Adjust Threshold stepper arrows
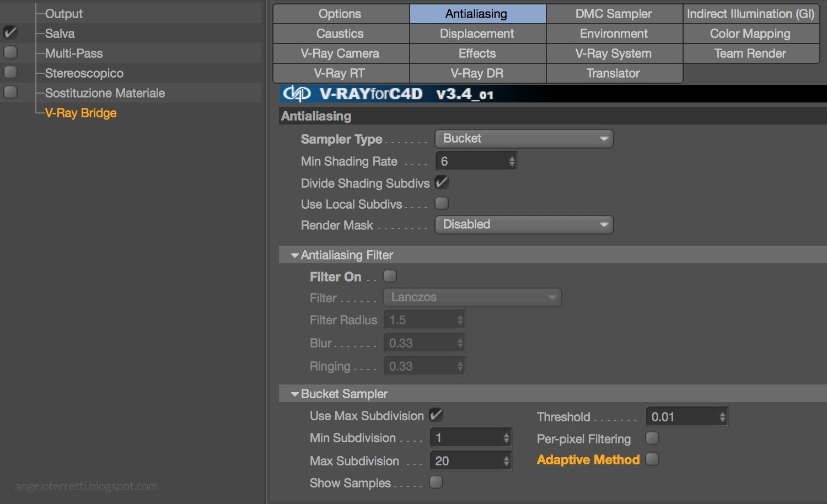The width and height of the screenshot is (827, 504). (723, 417)
